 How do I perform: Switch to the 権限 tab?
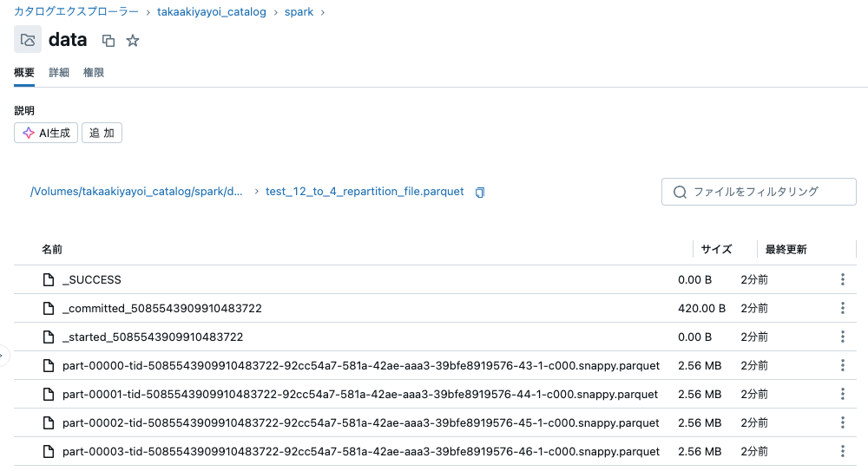[94, 73]
